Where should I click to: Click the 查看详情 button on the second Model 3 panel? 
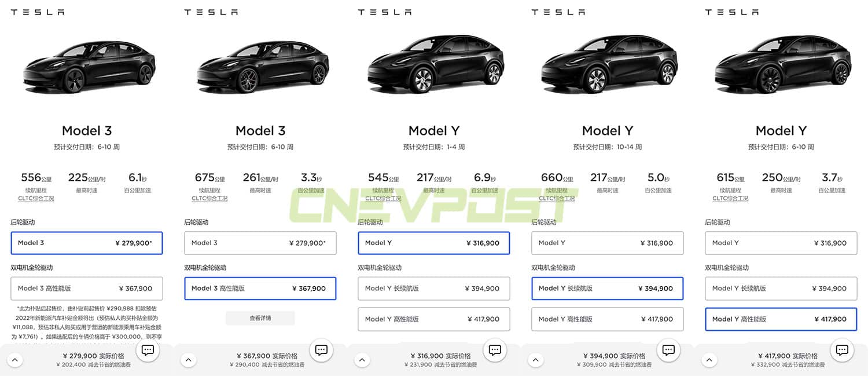click(x=260, y=317)
